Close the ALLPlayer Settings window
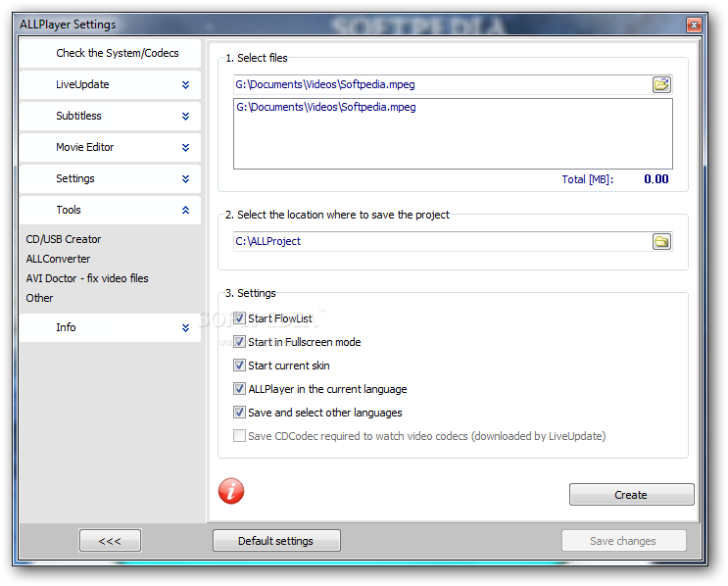728x586 pixels. (x=694, y=24)
